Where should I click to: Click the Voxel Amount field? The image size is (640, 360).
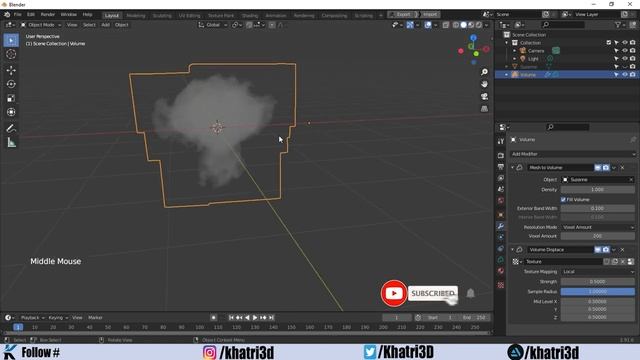598,236
